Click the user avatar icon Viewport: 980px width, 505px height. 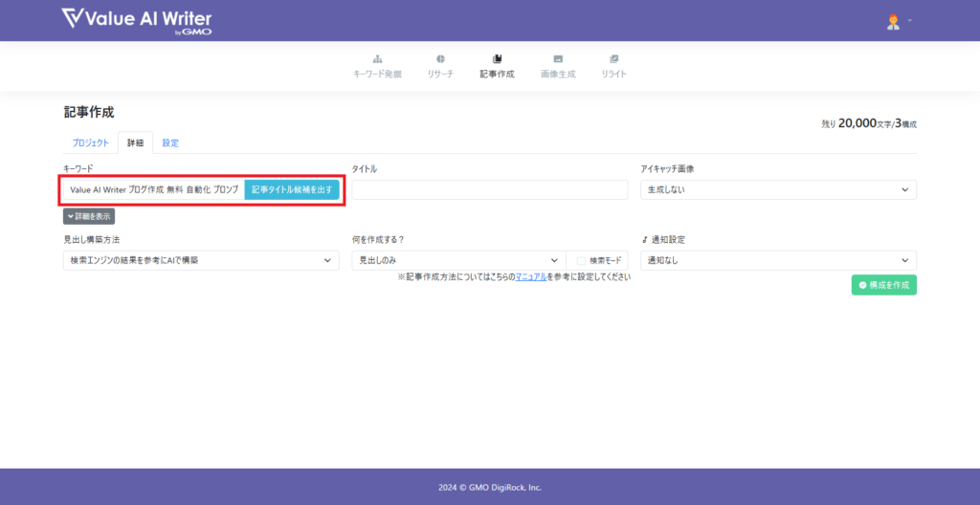pyautogui.click(x=894, y=21)
